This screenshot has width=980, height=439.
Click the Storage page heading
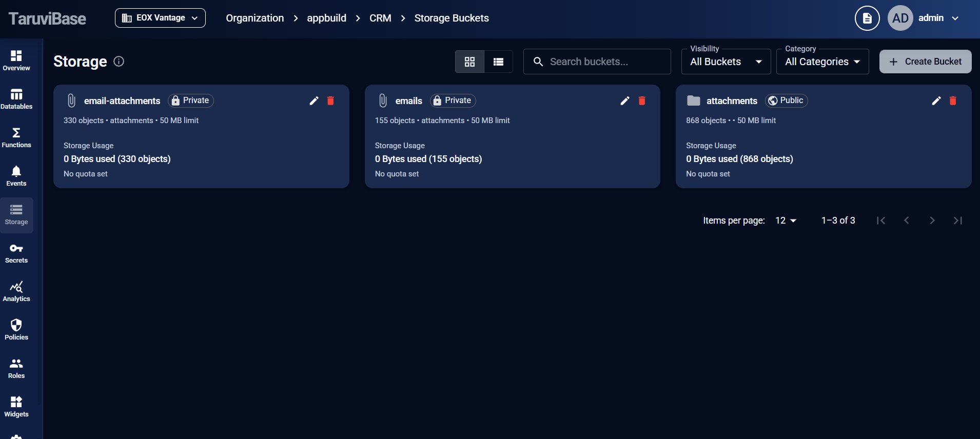coord(80,62)
